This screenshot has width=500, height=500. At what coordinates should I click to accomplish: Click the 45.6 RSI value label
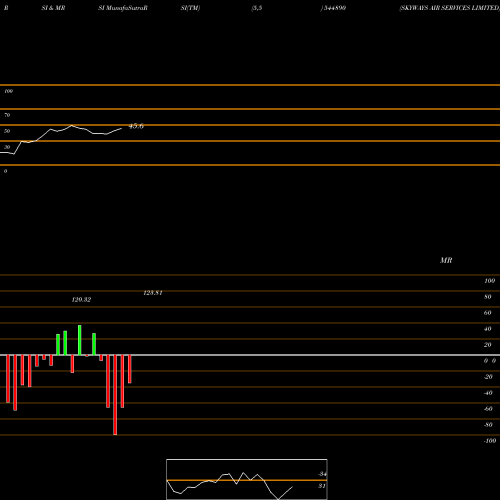coord(136,126)
